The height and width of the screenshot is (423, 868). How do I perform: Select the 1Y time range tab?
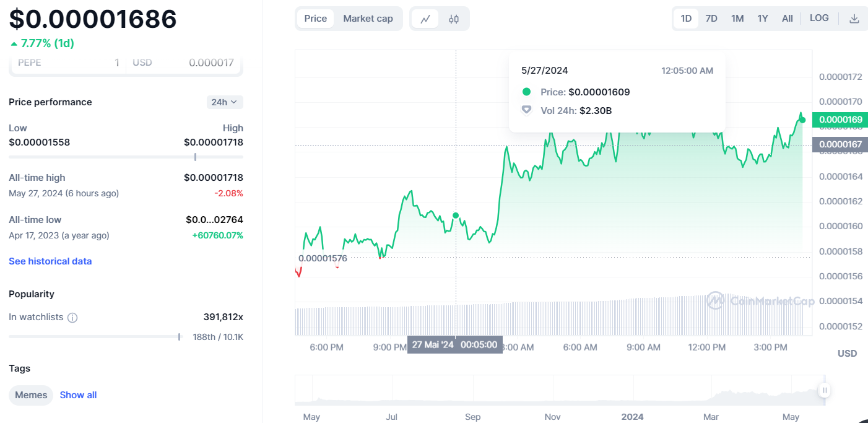coord(763,19)
